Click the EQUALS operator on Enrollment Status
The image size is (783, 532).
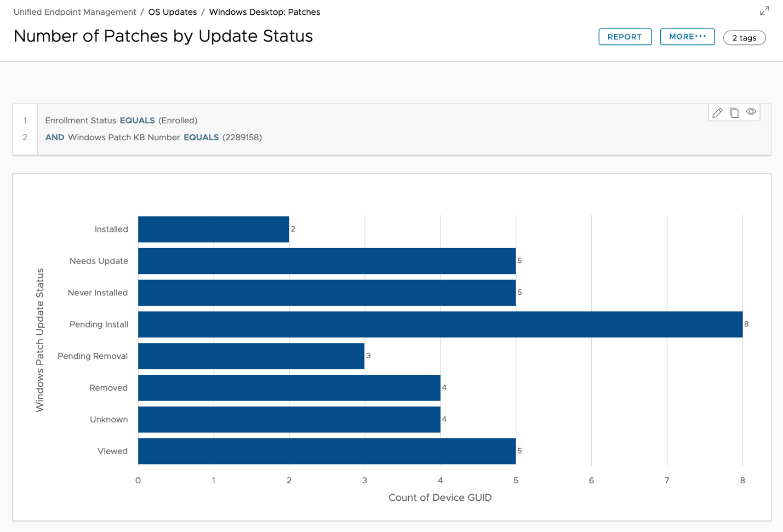(137, 121)
